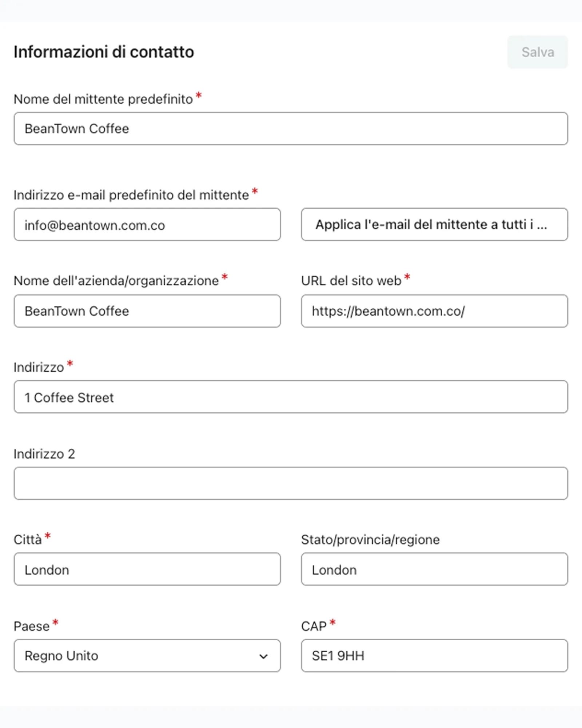Click the URL del sito web input
Viewport: 582px width, 728px height.
434,311
